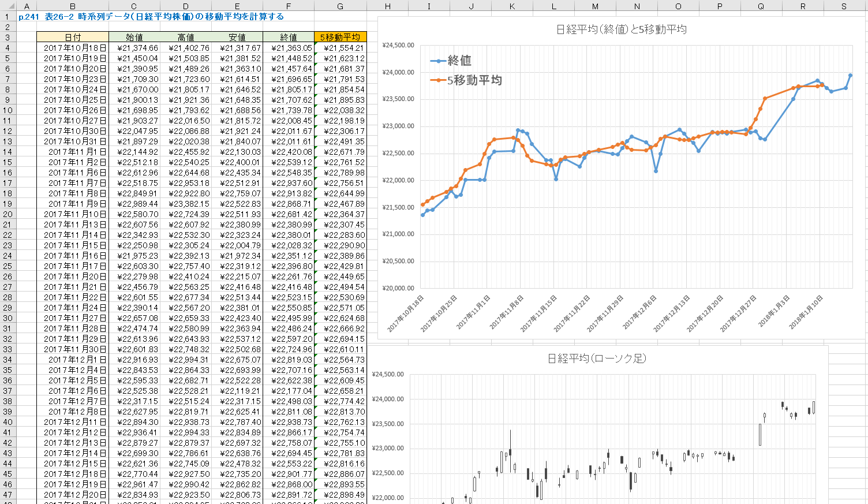Select the cell with value ¥21,374.66
The width and height of the screenshot is (868, 504).
(x=134, y=48)
